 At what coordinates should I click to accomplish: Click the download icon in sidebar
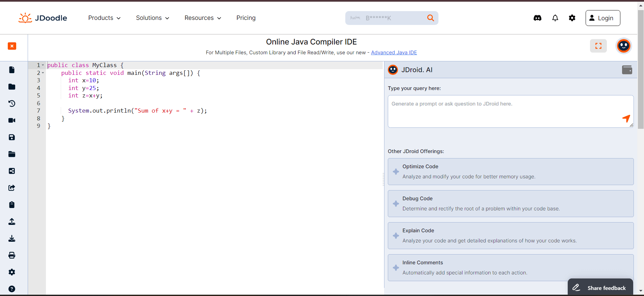tap(12, 238)
